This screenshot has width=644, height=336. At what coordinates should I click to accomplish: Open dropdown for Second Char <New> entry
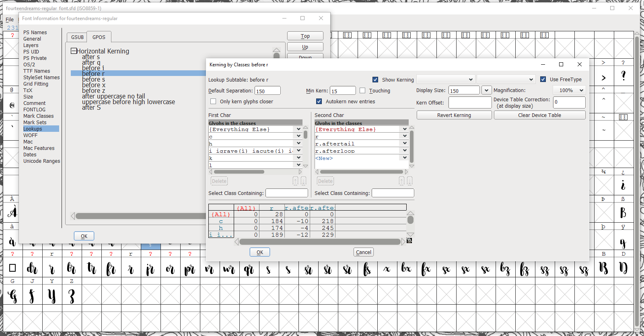tap(405, 158)
